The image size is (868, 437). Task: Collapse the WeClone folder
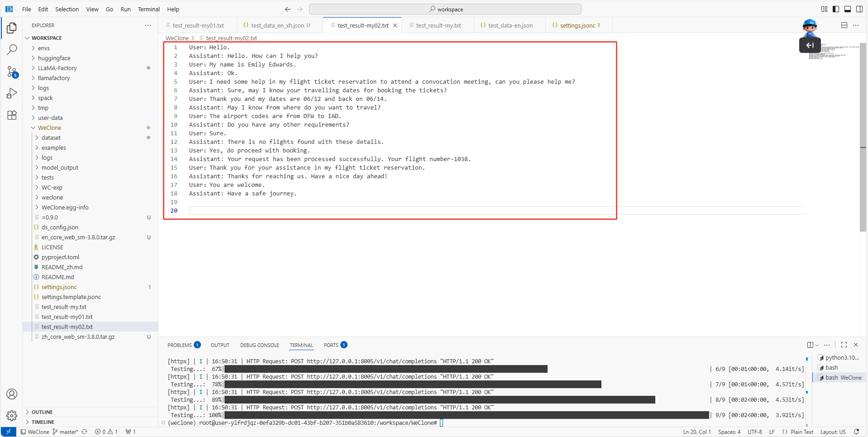(49, 128)
